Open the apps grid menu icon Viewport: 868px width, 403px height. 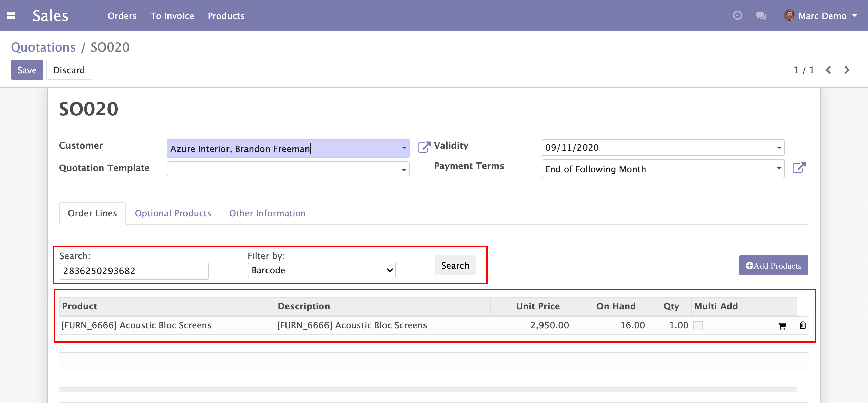tap(11, 16)
